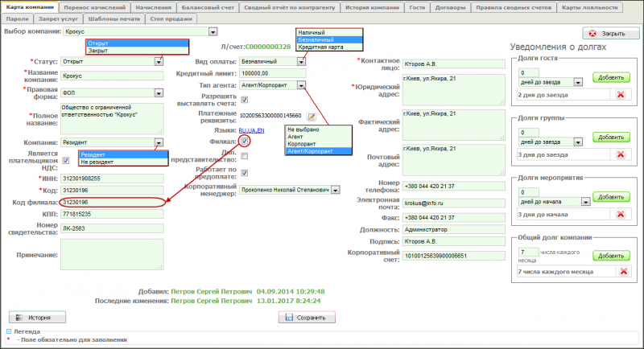
Task: Expand the Вид оплаты dropdown
Action: [301, 61]
